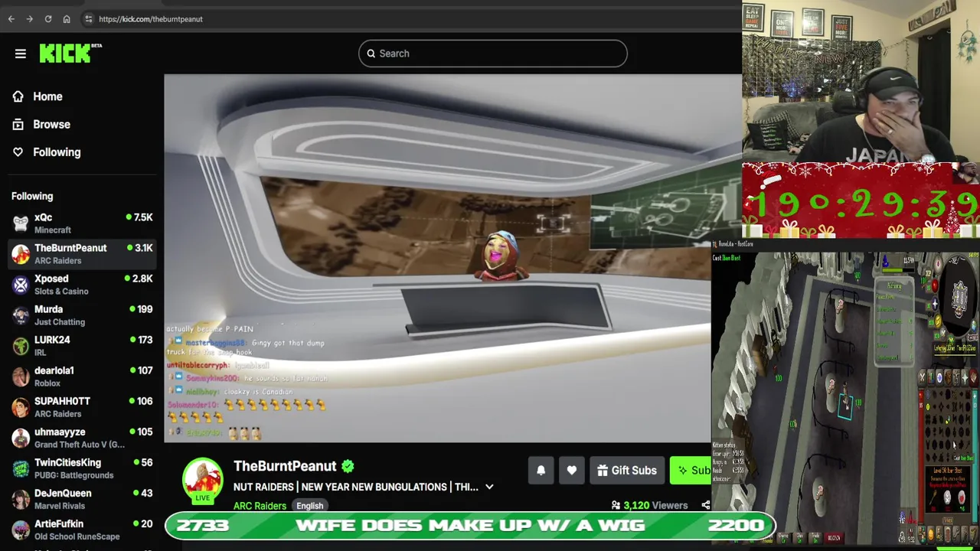Screen dimensions: 980x551
Task: Open DeJenQueen channel in following list
Action: point(82,499)
